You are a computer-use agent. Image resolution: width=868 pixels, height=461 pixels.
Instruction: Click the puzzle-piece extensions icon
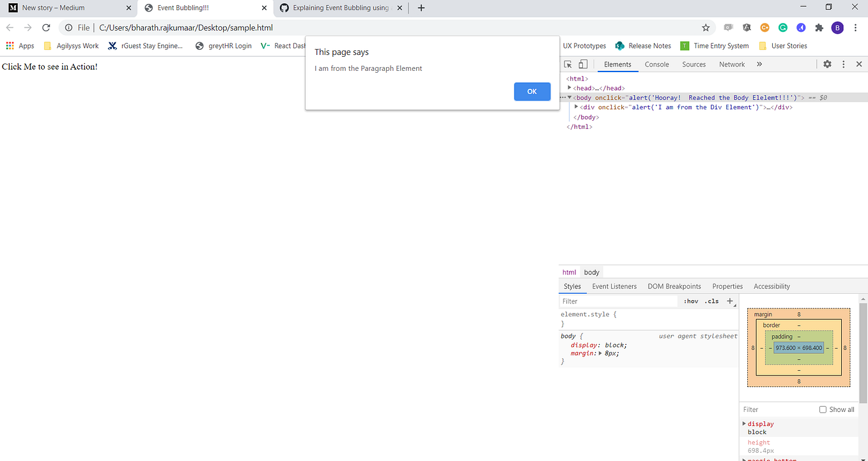pos(819,27)
